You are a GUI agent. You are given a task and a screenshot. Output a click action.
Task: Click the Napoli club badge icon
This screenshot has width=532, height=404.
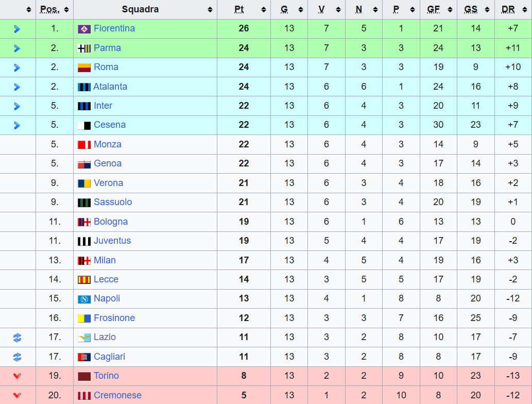tap(84, 299)
